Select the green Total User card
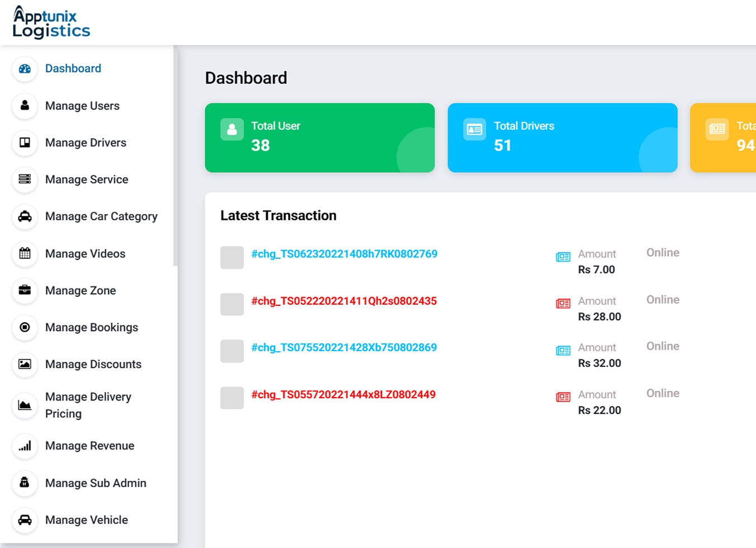756x548 pixels. pos(319,138)
